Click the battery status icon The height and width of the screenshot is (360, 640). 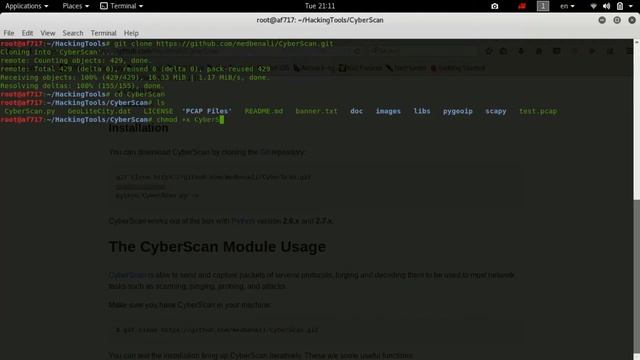pos(620,6)
